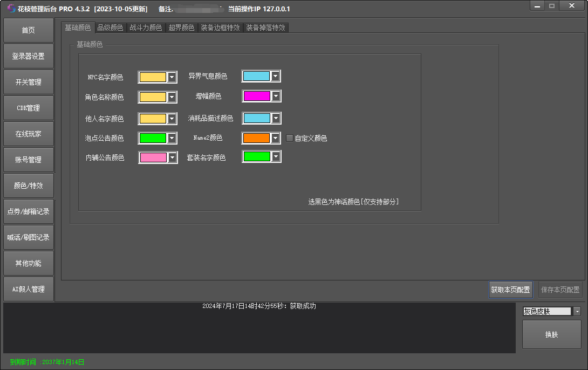Open the 异界气息颜色 dropdown arrow
Screen dimensions: 588x370
[275, 77]
